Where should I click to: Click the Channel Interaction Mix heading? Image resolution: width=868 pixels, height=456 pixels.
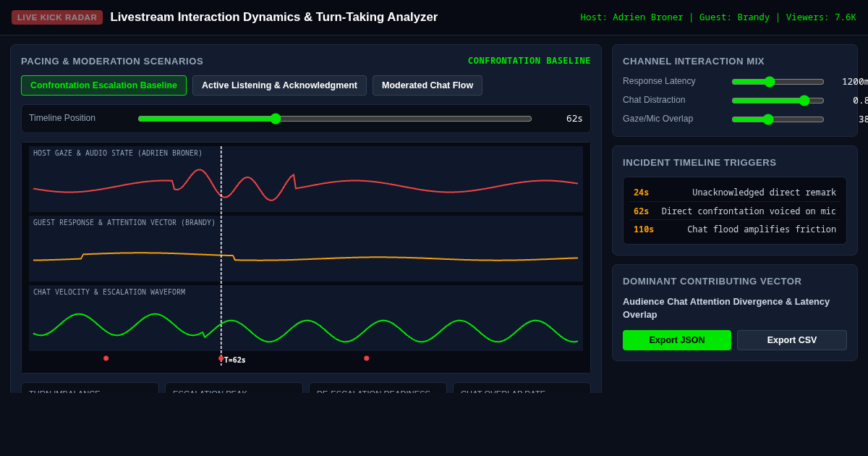(694, 62)
